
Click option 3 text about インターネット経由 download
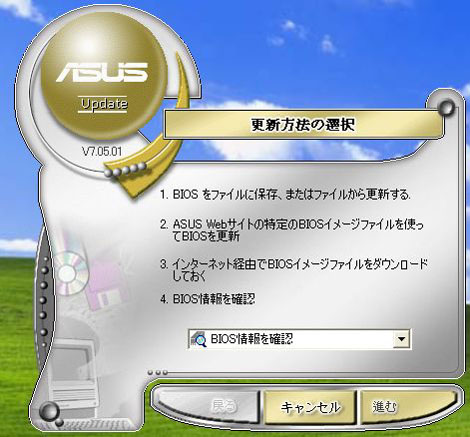(x=293, y=270)
